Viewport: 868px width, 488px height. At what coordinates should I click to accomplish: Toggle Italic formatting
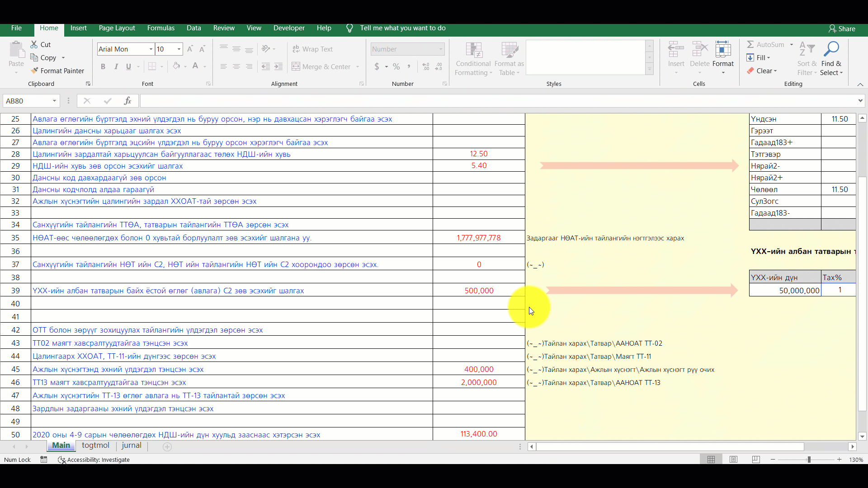[x=116, y=66]
